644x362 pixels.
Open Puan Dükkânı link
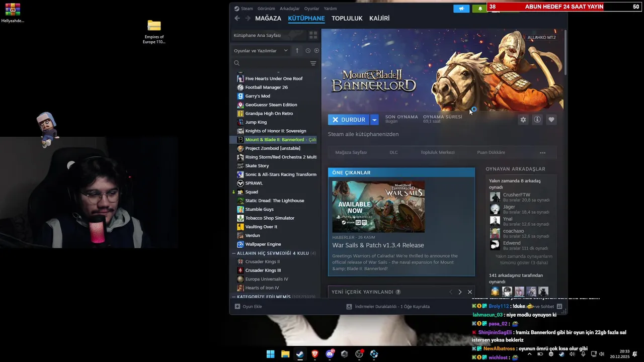[x=491, y=152]
